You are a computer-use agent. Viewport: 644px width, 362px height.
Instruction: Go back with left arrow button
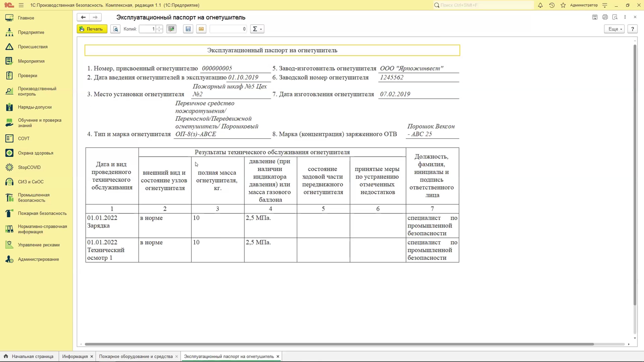pyautogui.click(x=83, y=17)
